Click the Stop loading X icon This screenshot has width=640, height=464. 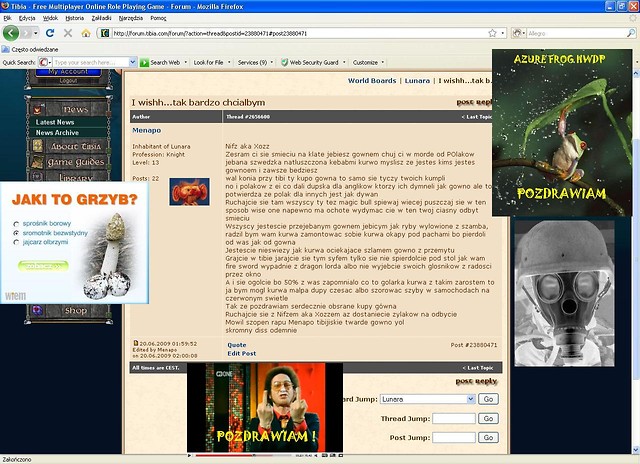68,33
